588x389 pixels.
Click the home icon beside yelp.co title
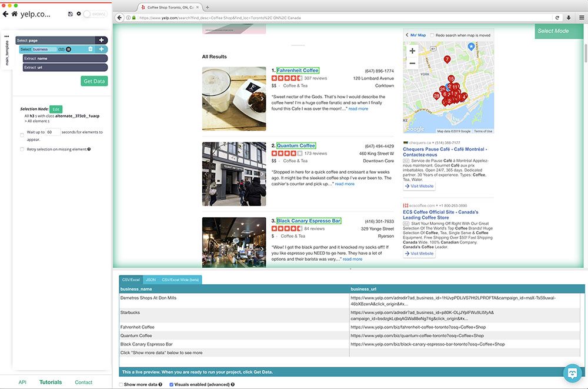[14, 14]
